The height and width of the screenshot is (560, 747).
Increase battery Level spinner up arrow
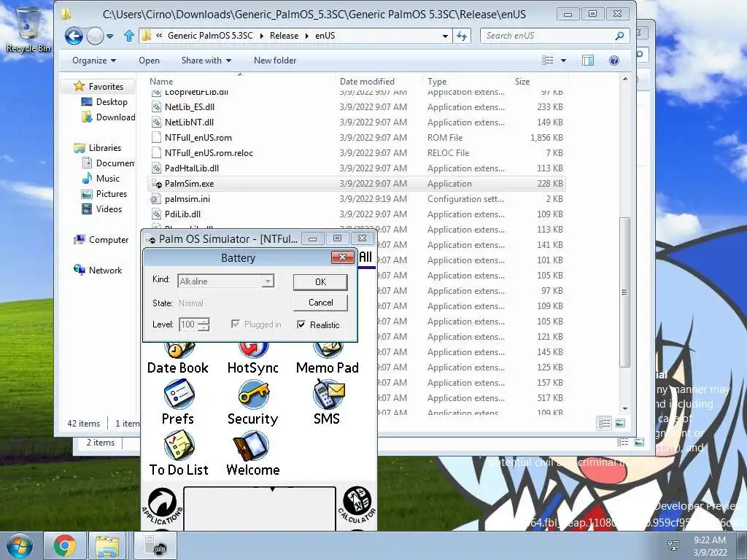pos(204,321)
